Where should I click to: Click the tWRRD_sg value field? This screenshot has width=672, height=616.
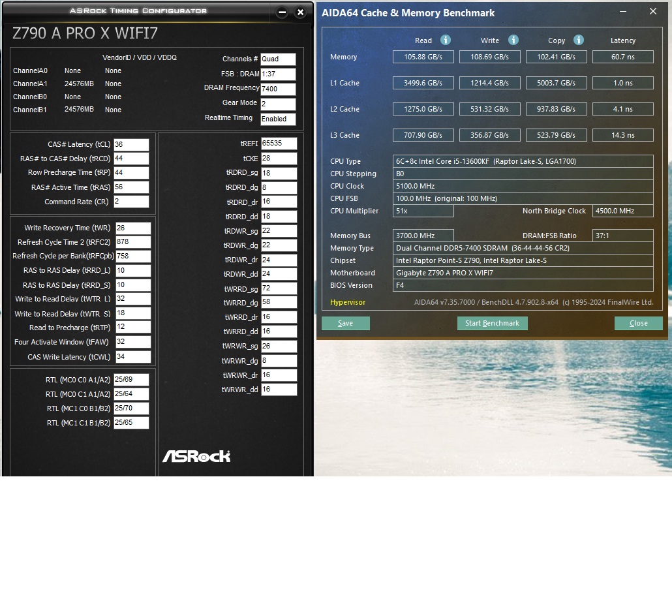point(279,288)
